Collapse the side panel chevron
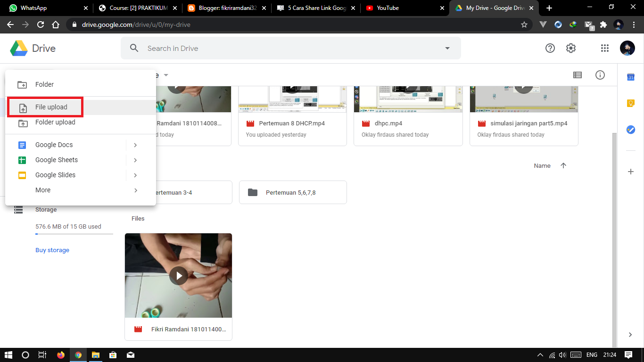This screenshot has width=644, height=362. (x=631, y=335)
